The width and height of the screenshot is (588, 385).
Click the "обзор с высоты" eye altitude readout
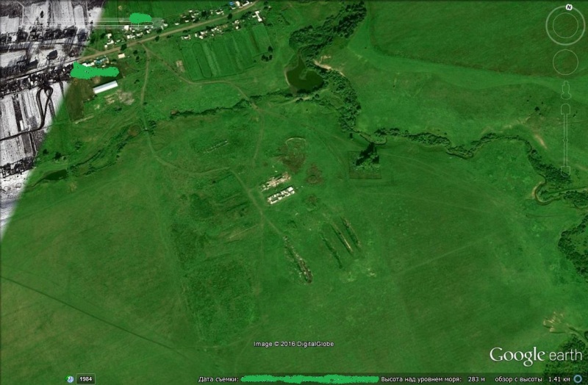(x=519, y=379)
